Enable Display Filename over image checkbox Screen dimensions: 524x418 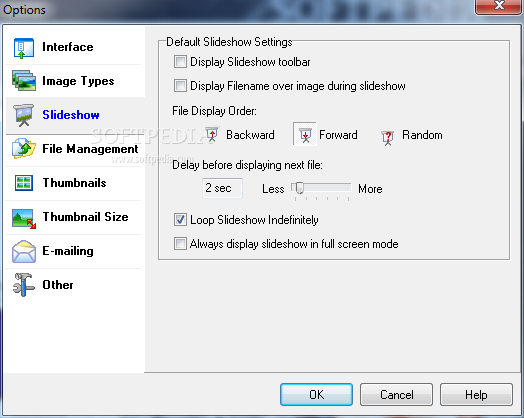(x=180, y=86)
